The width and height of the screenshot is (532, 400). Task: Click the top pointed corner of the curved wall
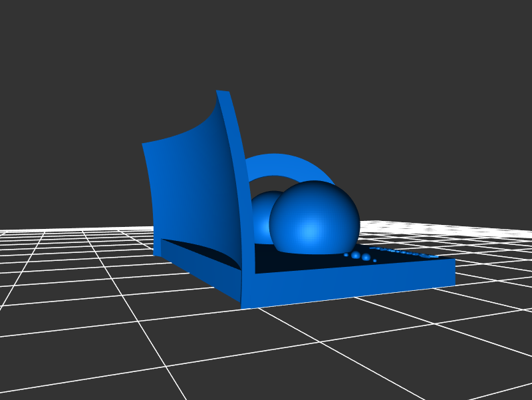(x=222, y=92)
